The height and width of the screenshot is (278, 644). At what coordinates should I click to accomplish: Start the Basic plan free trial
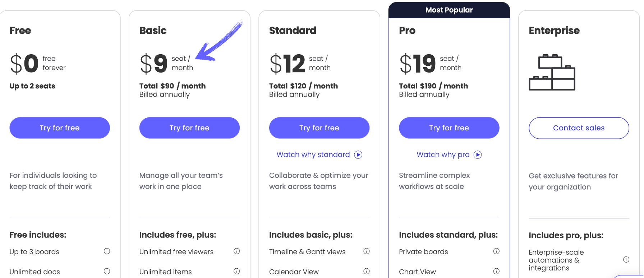click(x=189, y=128)
